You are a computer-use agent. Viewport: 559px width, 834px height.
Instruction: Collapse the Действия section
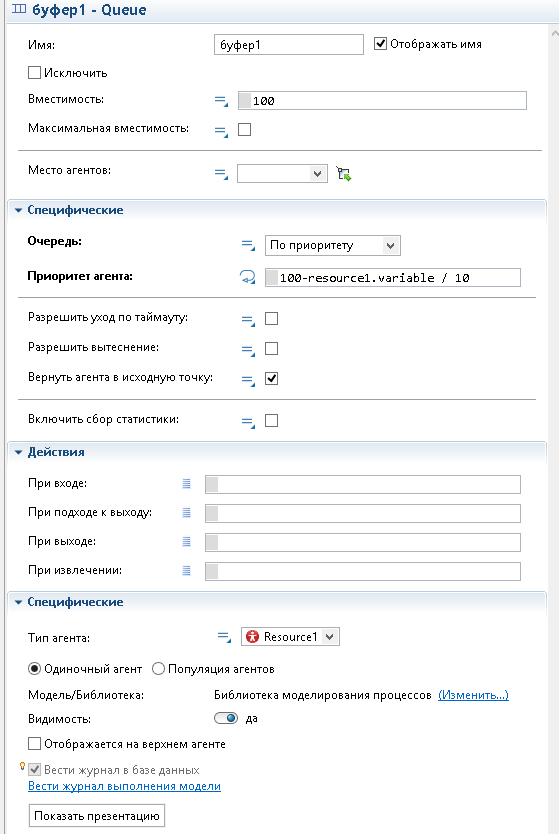18,452
